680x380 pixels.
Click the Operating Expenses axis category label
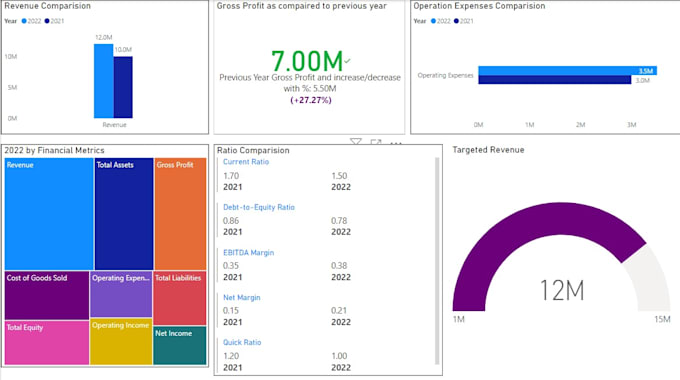click(x=445, y=75)
